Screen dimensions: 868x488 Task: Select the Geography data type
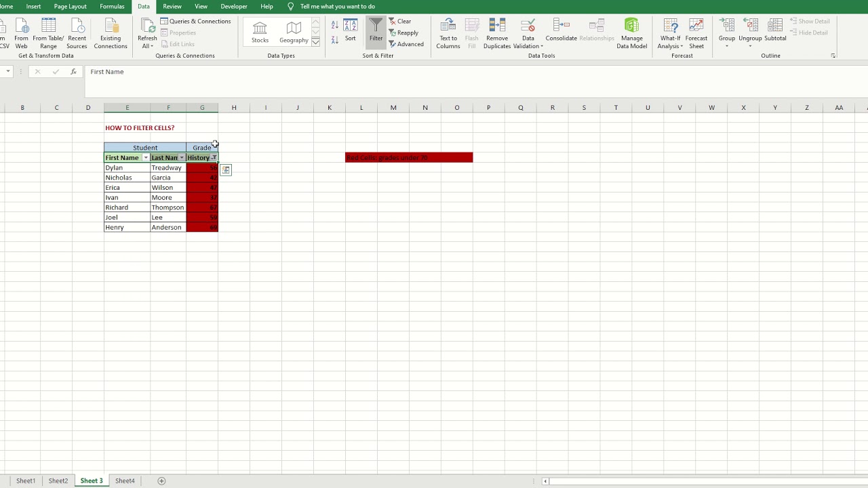294,32
